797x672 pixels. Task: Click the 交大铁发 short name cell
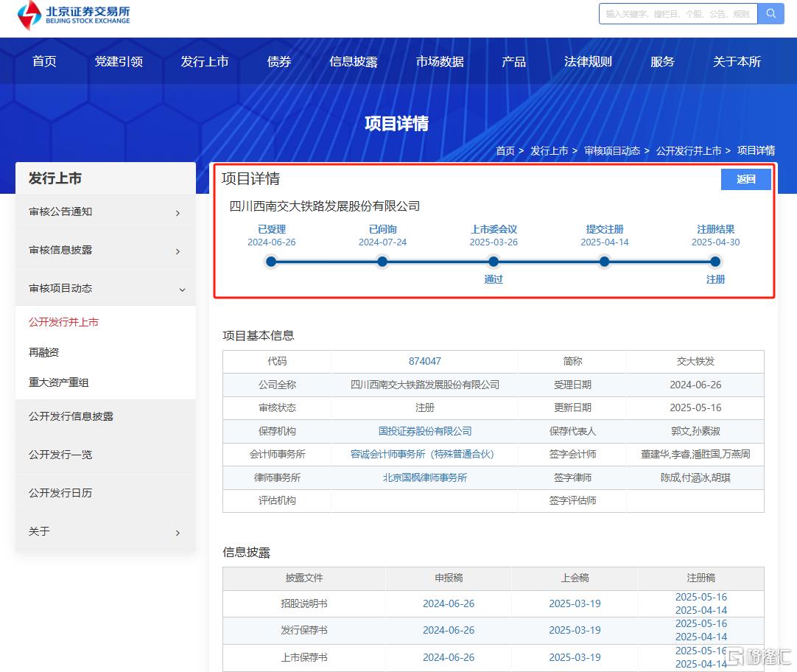pyautogui.click(x=695, y=361)
